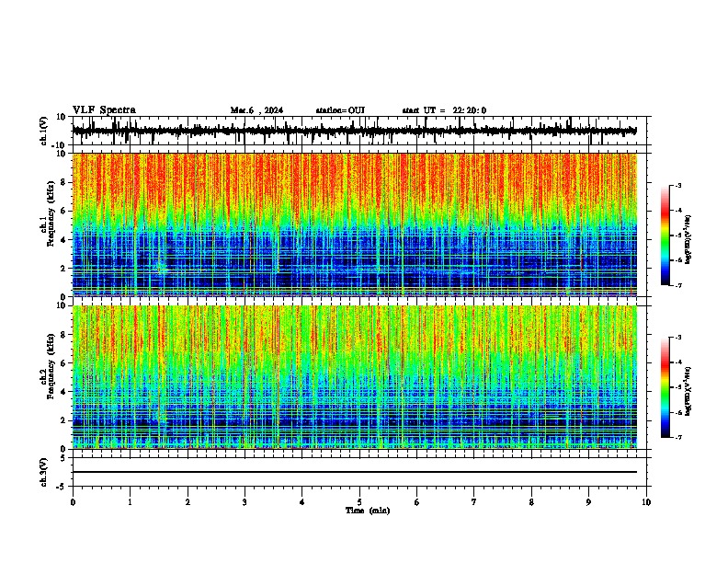Click the log(PSD) label beside ch.1 color bar
728x563 pixels.
point(688,240)
